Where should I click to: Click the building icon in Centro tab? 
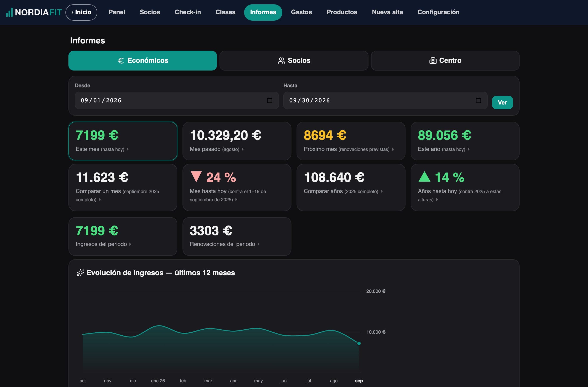point(433,60)
